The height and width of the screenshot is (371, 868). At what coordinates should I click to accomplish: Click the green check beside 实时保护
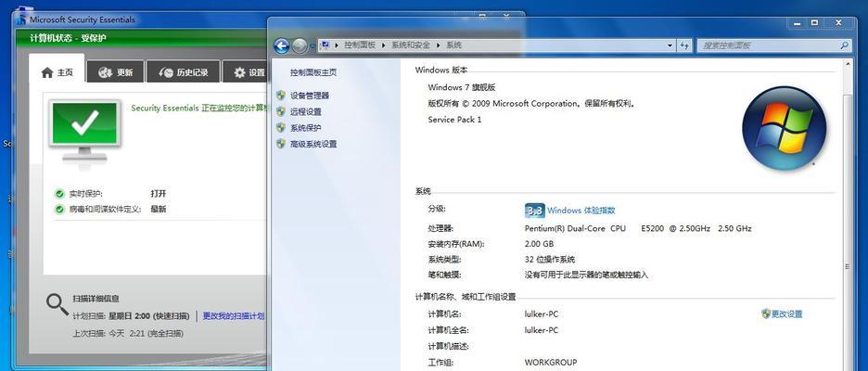(59, 194)
